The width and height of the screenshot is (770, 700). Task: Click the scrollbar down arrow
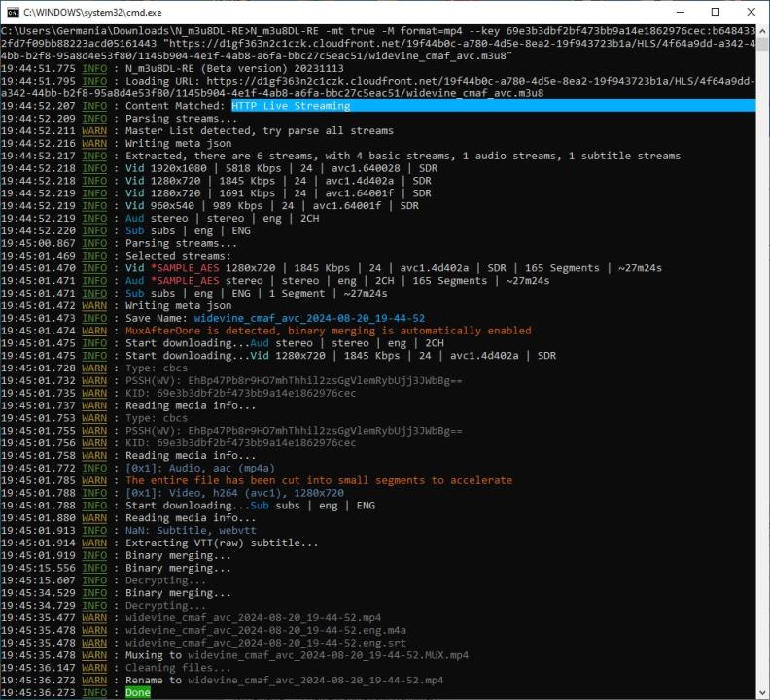762,692
